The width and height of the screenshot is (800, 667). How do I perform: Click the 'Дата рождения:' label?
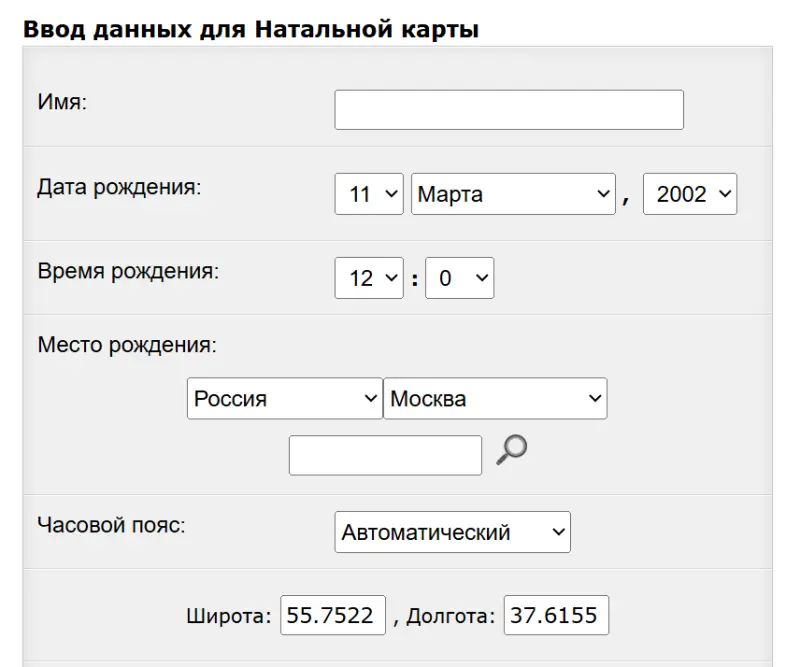pos(119,187)
